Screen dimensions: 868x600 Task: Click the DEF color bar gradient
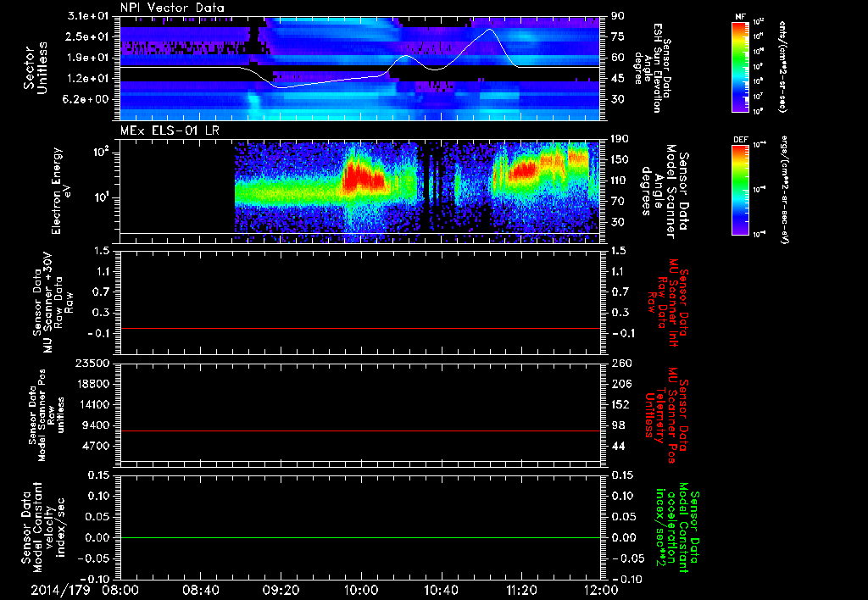741,190
